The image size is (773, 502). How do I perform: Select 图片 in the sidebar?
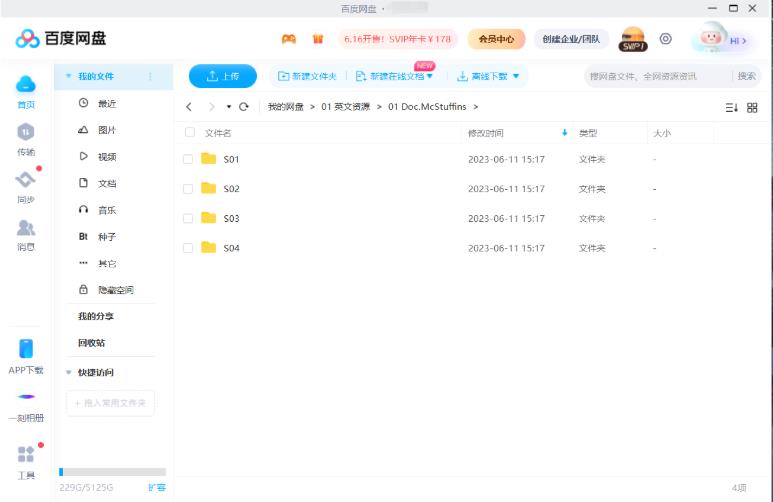coord(107,130)
